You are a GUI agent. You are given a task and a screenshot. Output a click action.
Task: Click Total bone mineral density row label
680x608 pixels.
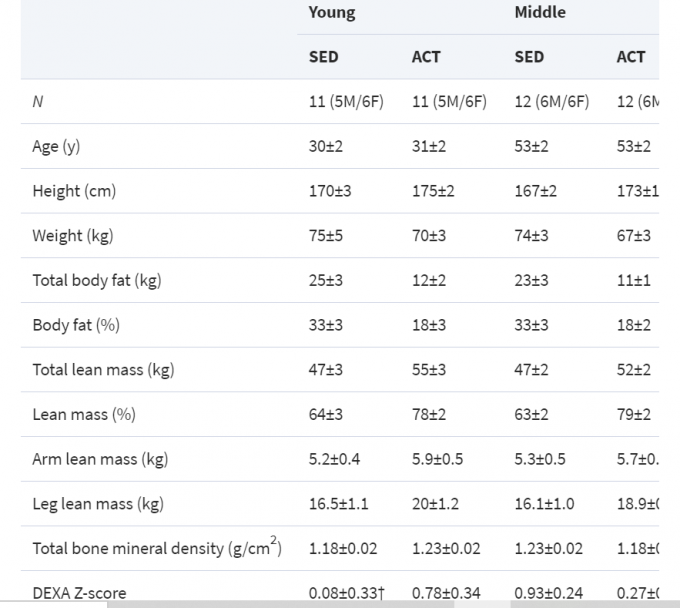tap(156, 548)
